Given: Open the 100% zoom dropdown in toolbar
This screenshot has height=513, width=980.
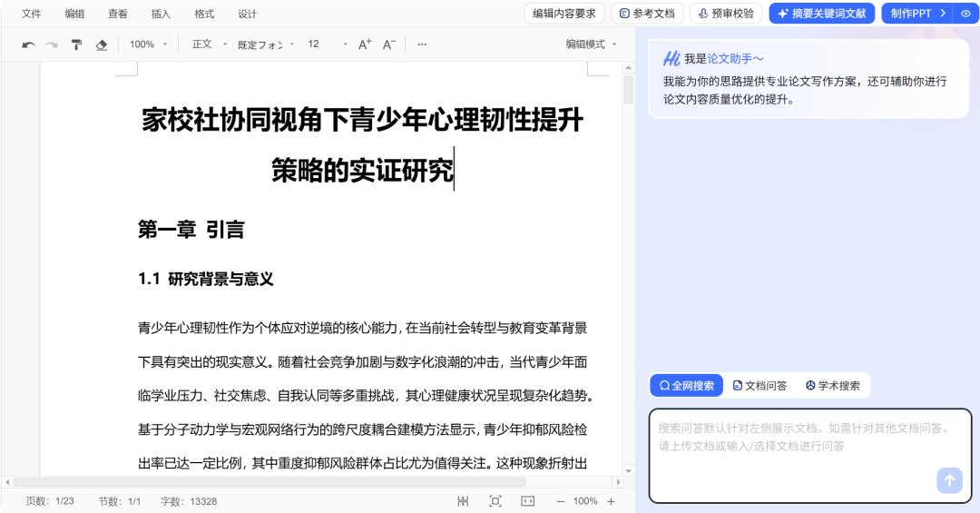Looking at the screenshot, I should [149, 44].
